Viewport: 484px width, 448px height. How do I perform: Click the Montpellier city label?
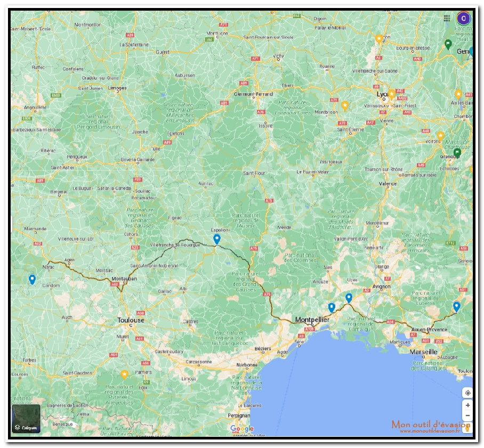312,320
